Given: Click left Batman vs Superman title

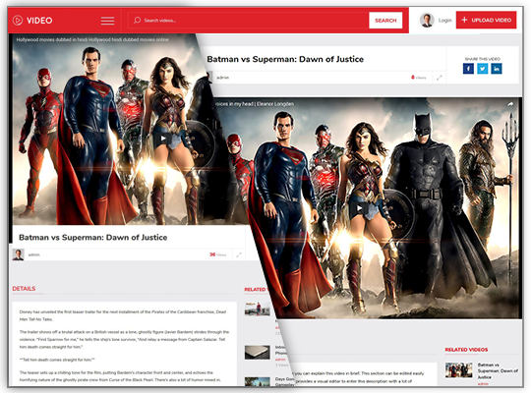Looking at the screenshot, I should click(x=93, y=238).
